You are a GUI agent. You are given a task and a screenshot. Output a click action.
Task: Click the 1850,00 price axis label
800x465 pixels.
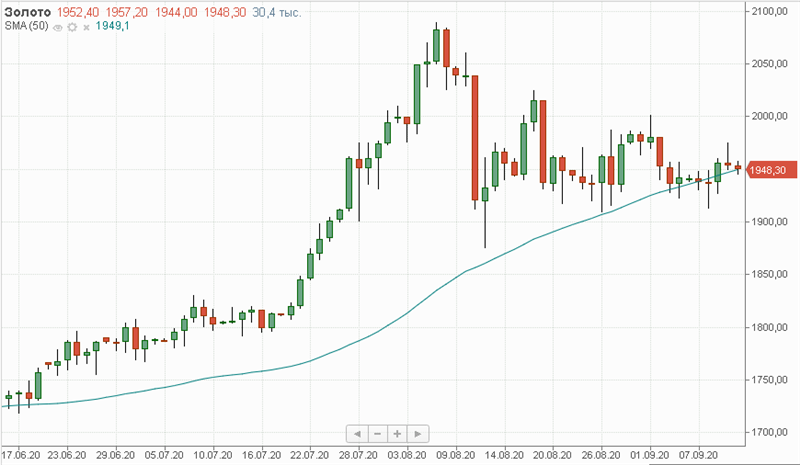(x=769, y=275)
